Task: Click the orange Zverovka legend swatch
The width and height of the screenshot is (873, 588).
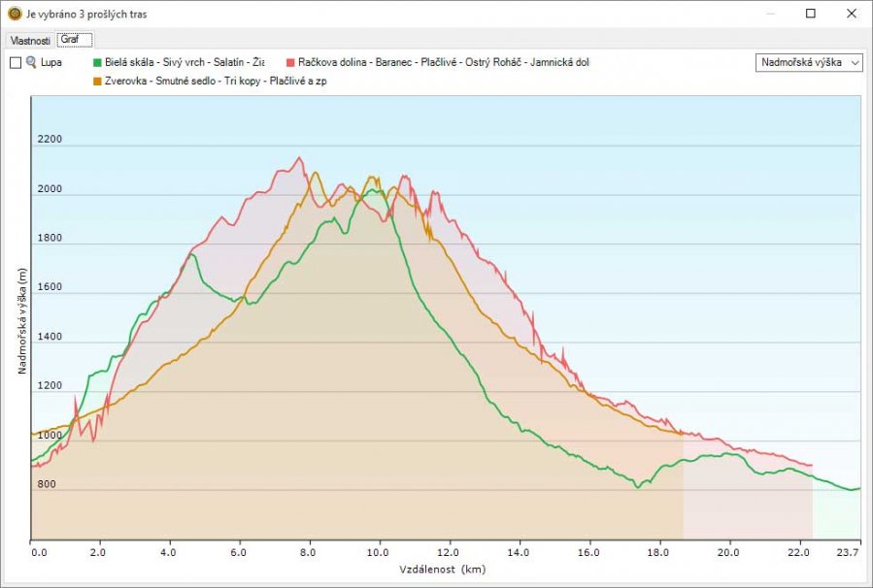Action: [97, 81]
